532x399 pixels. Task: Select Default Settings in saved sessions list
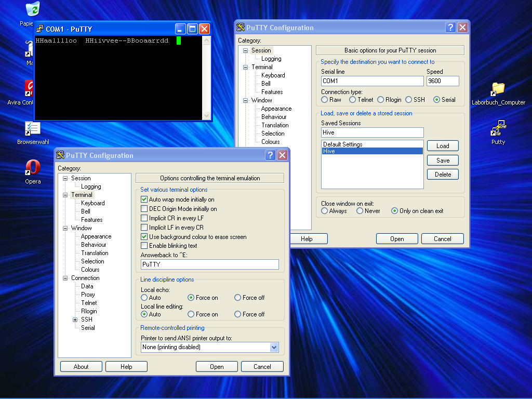(x=372, y=144)
